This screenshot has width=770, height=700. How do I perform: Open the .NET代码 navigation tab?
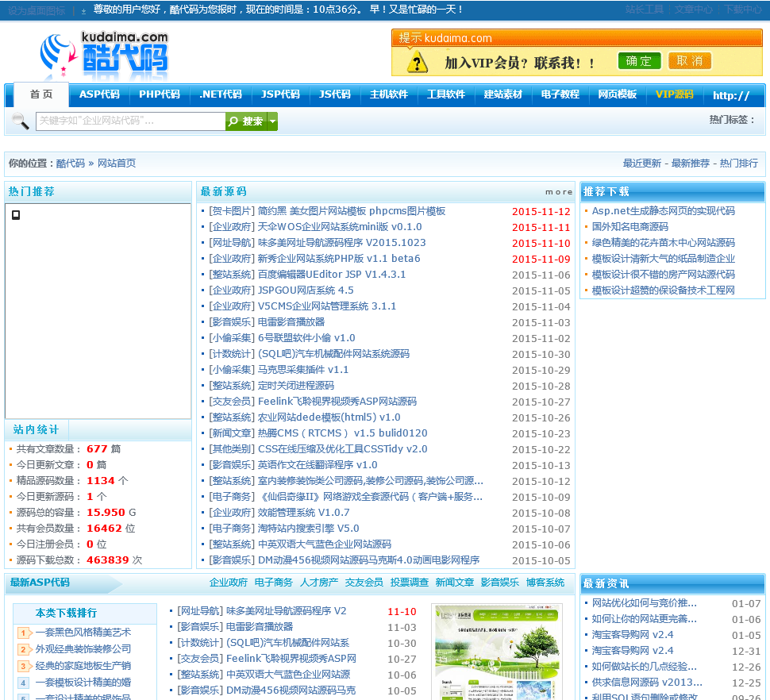[x=221, y=94]
